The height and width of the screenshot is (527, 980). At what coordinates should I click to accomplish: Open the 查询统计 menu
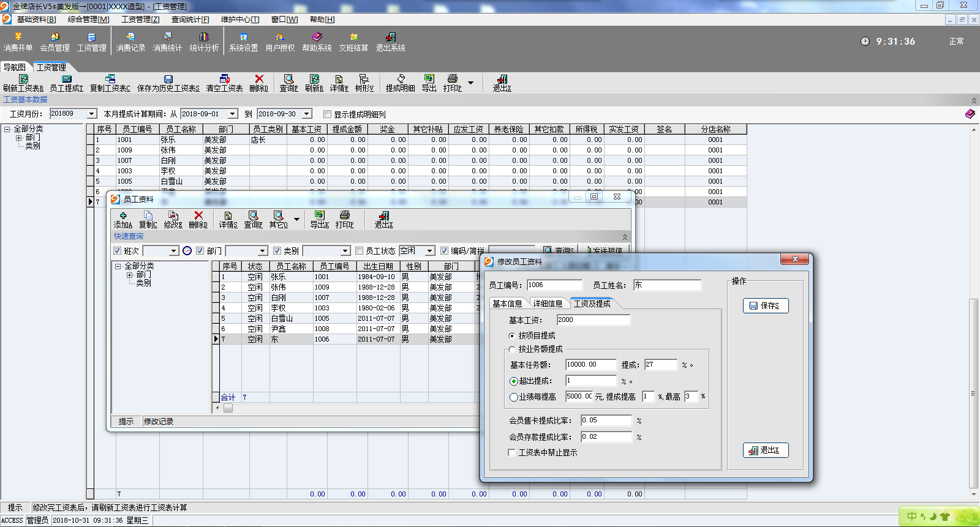coord(190,20)
